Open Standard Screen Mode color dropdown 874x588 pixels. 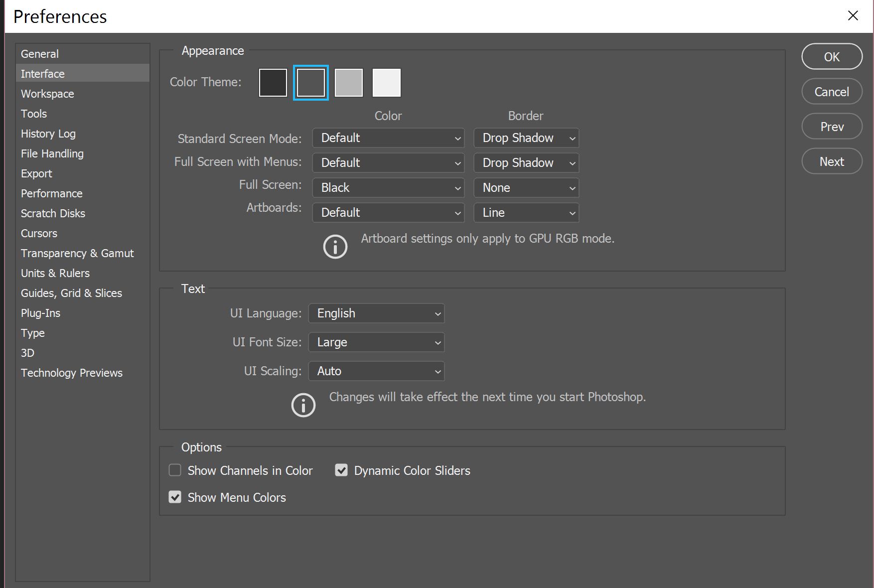[388, 138]
